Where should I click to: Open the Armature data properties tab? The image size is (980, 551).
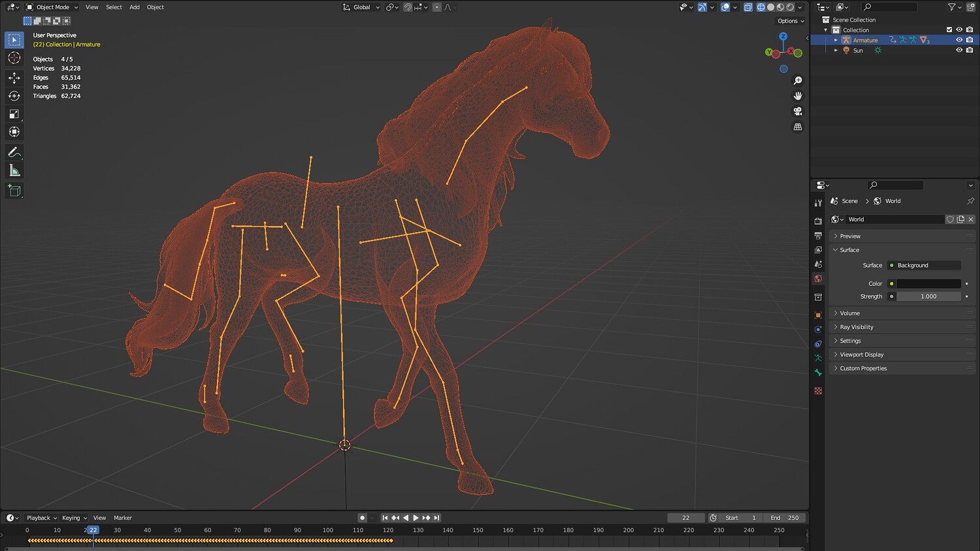pyautogui.click(x=818, y=358)
